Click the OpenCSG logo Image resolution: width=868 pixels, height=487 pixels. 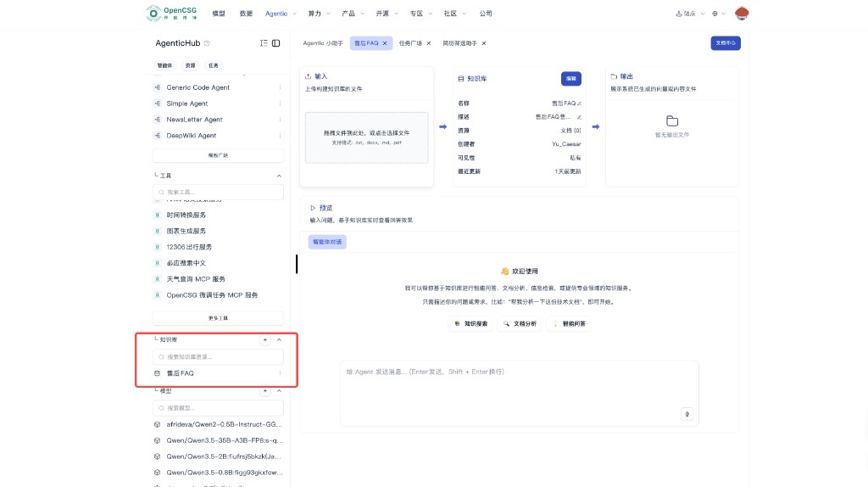click(x=171, y=14)
